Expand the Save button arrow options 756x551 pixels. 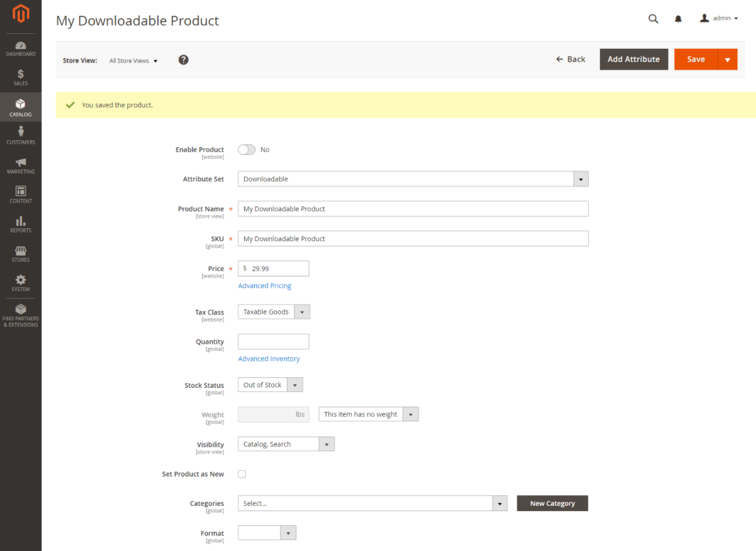tap(727, 59)
